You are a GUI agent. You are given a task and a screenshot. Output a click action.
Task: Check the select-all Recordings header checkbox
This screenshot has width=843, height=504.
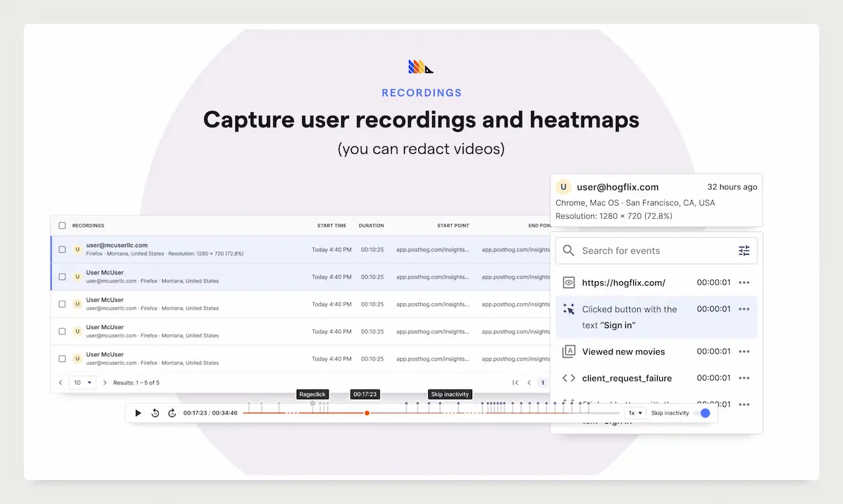(x=62, y=225)
